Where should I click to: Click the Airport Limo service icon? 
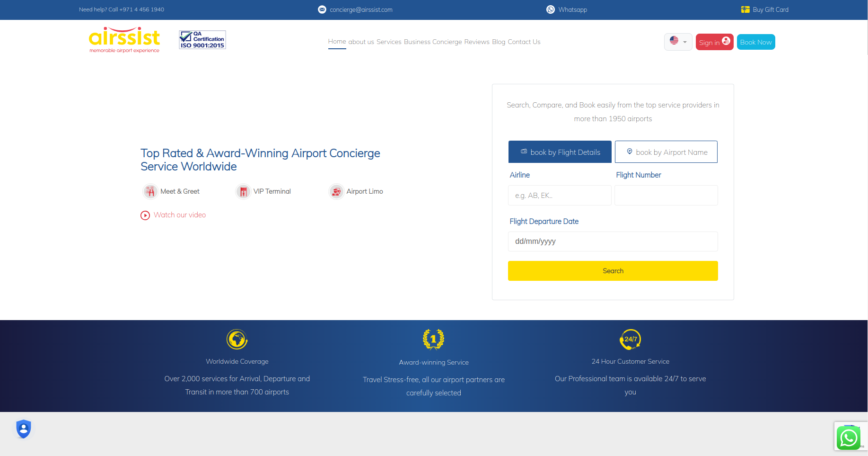[x=336, y=192]
